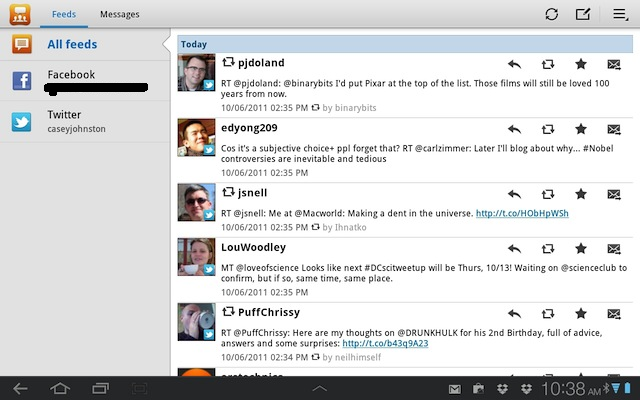This screenshot has width=640, height=400.
Task: Retweet jsnell's Macworld tweet
Action: coord(548,194)
